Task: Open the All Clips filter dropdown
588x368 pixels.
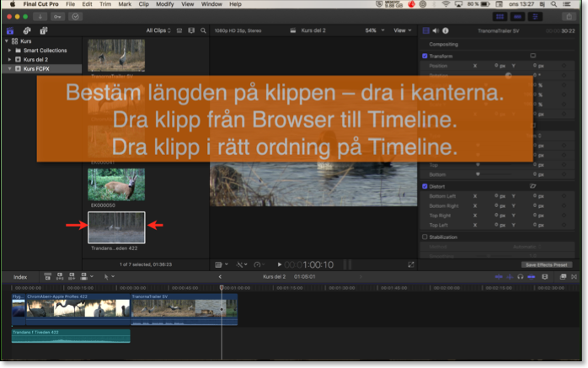Action: tap(158, 30)
